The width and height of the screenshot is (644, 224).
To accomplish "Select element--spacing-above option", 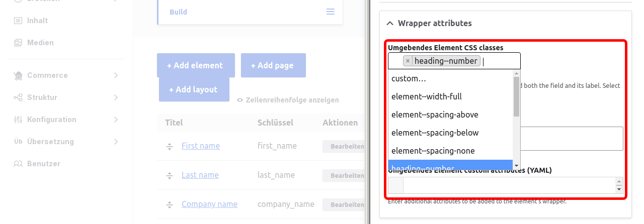I will point(450,115).
